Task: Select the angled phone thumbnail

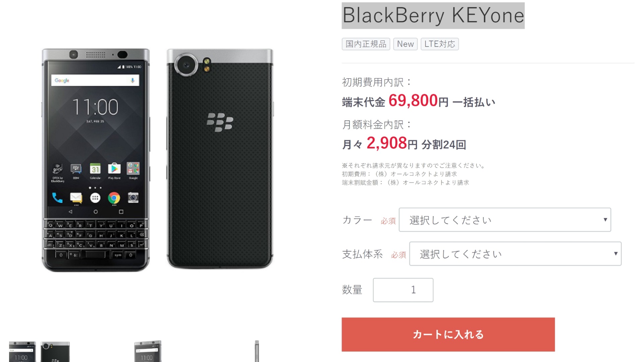Action: tap(148, 351)
